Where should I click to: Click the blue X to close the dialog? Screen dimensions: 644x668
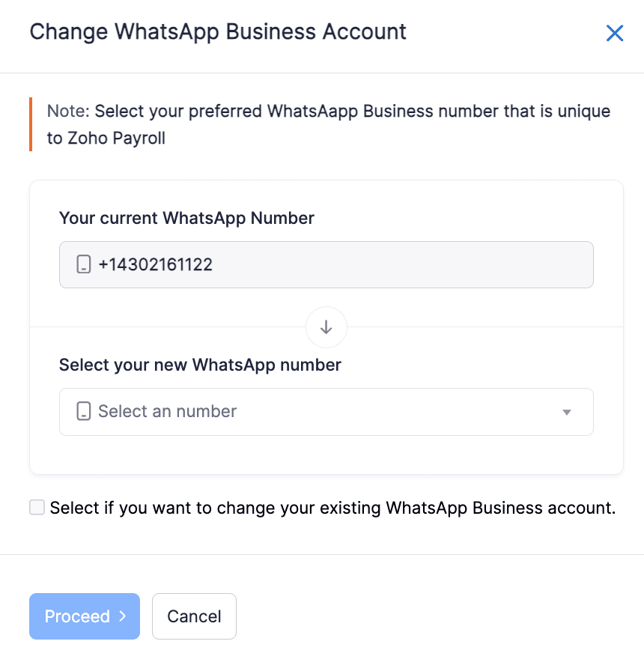pyautogui.click(x=614, y=33)
